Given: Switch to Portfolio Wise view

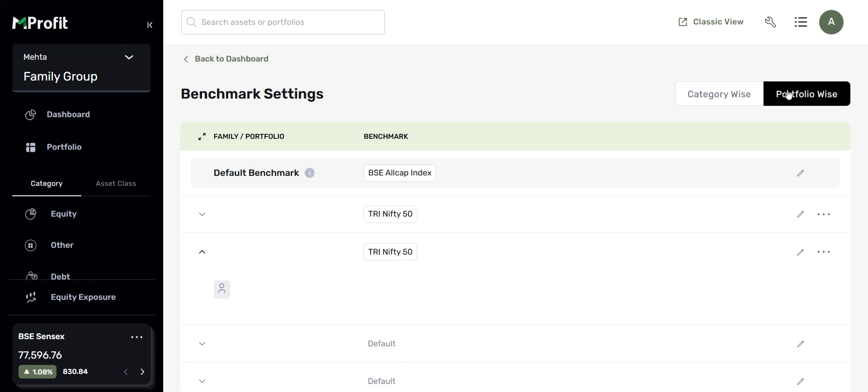Looking at the screenshot, I should click(x=807, y=94).
